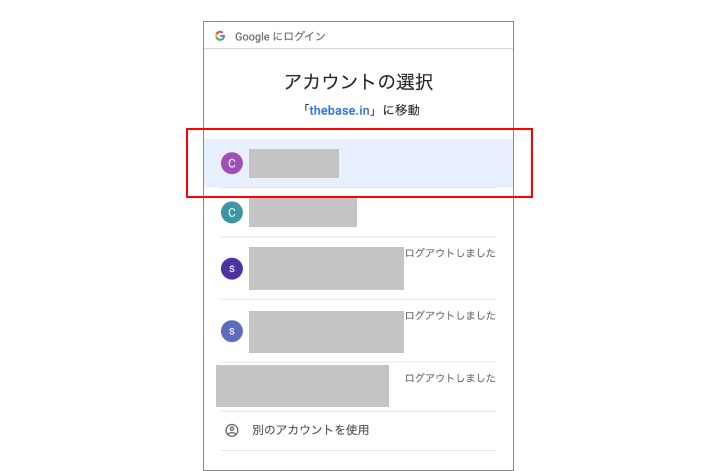Image resolution: width=717 pixels, height=471 pixels.
Task: Click redacted name of teal C account
Action: click(x=303, y=213)
